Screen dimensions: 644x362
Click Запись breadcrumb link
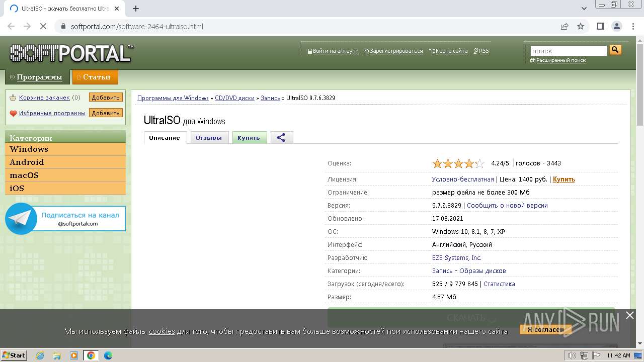(270, 98)
